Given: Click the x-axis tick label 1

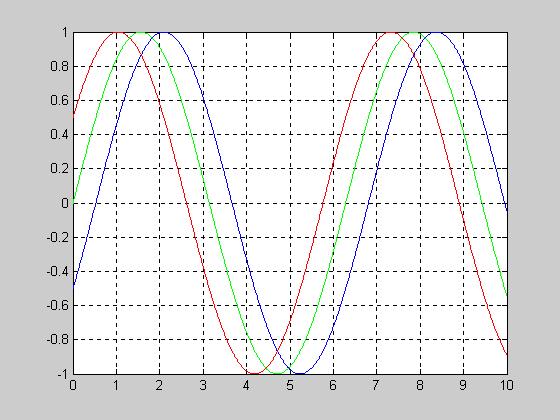Looking at the screenshot, I should coord(116,385).
